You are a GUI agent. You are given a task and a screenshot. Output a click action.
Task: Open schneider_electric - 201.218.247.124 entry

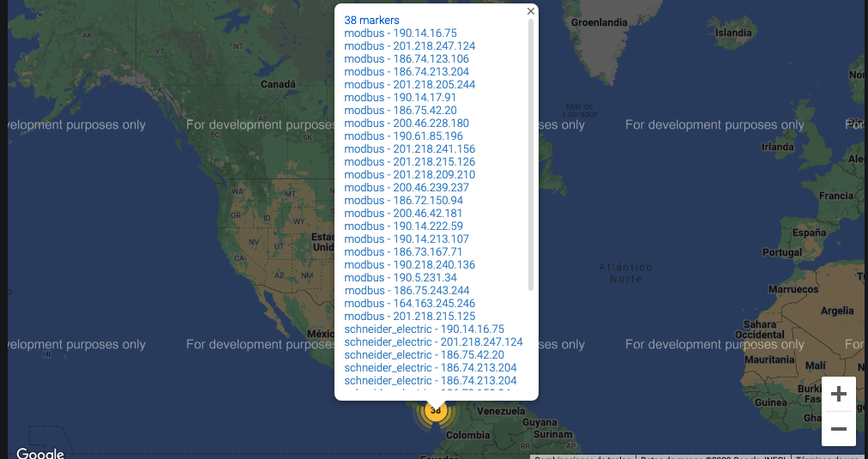click(433, 342)
